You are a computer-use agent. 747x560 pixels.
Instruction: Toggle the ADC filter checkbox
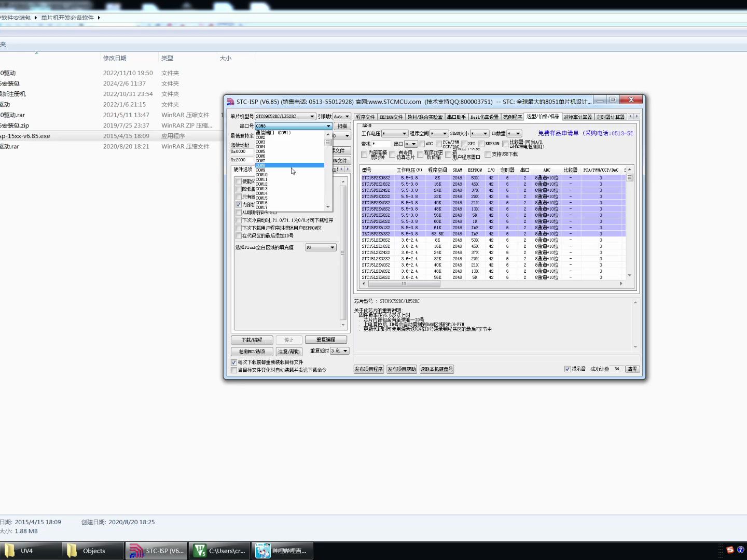[422, 144]
